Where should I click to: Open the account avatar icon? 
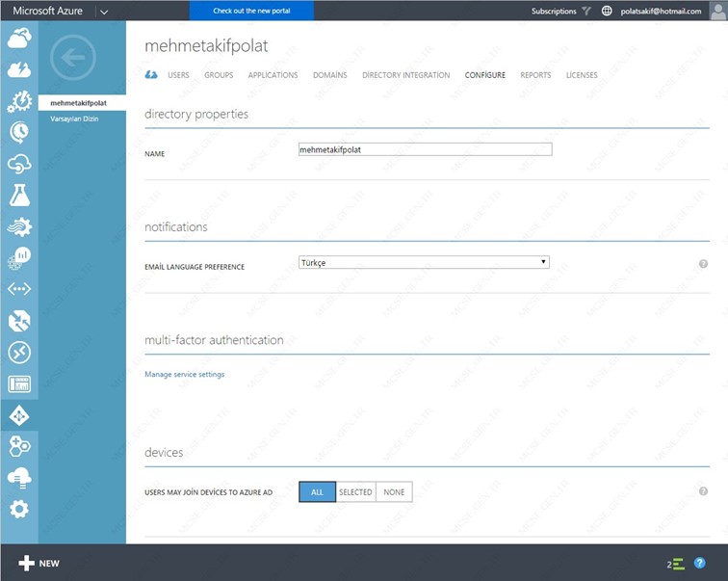[717, 11]
